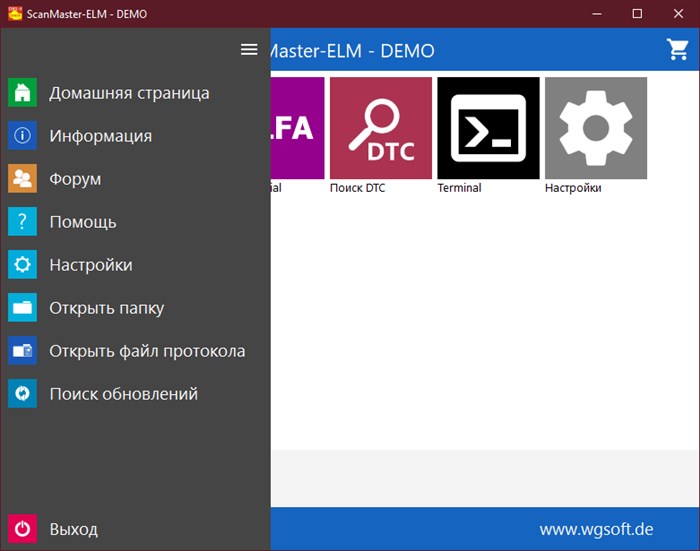The width and height of the screenshot is (700, 551).
Task: Click the Terminal tile label
Action: tap(459, 188)
